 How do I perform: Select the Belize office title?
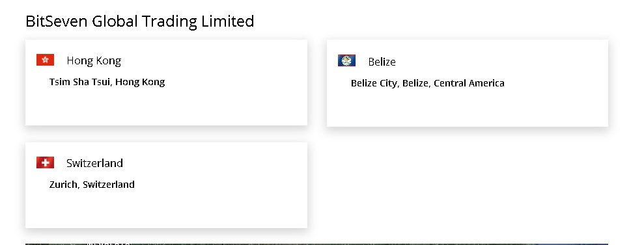[382, 62]
